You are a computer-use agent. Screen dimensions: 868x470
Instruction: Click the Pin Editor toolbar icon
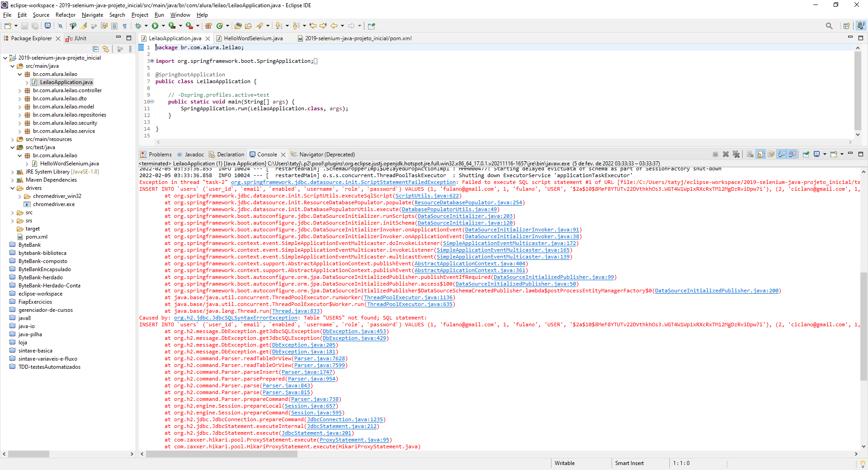pos(372,26)
